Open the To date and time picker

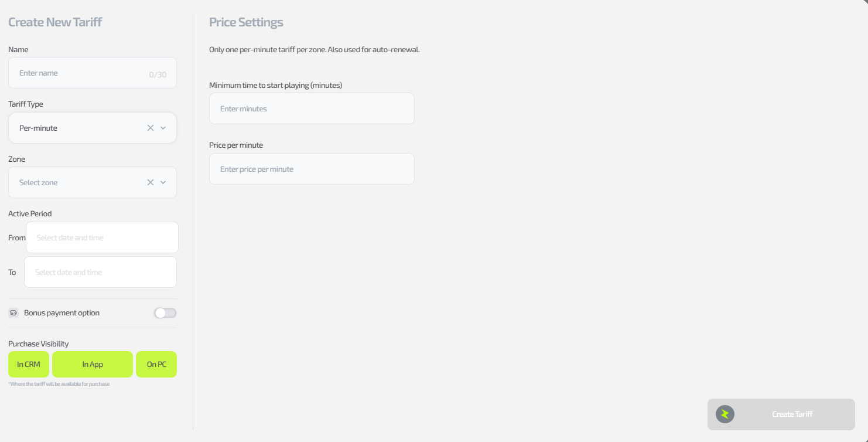100,272
